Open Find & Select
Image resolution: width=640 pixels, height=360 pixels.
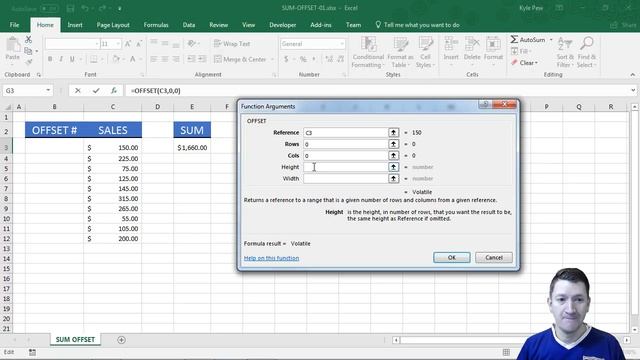pyautogui.click(x=587, y=52)
